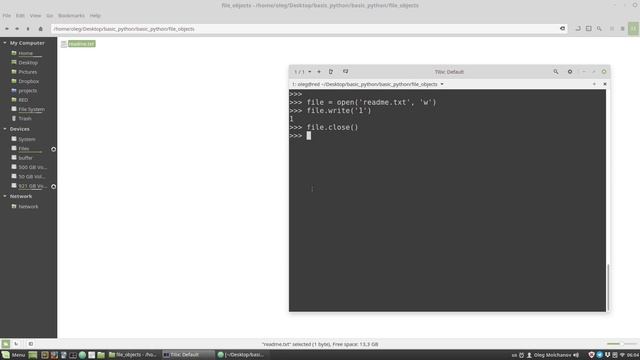Screen dimensions: 640x360
Task: Click the file manager search icon
Action: [x=599, y=29]
